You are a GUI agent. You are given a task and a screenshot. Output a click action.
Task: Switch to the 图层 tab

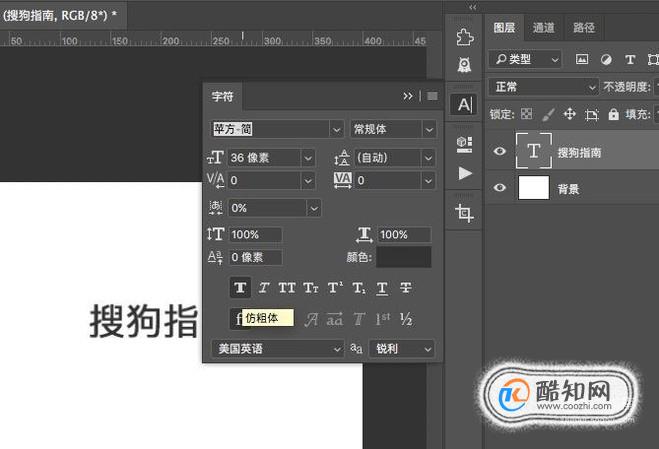point(504,28)
